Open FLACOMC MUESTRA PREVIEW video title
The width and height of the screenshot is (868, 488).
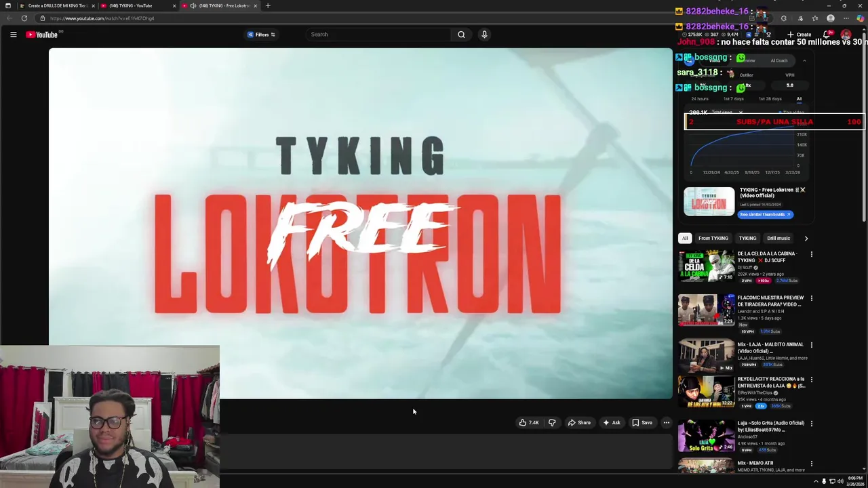pos(771,301)
